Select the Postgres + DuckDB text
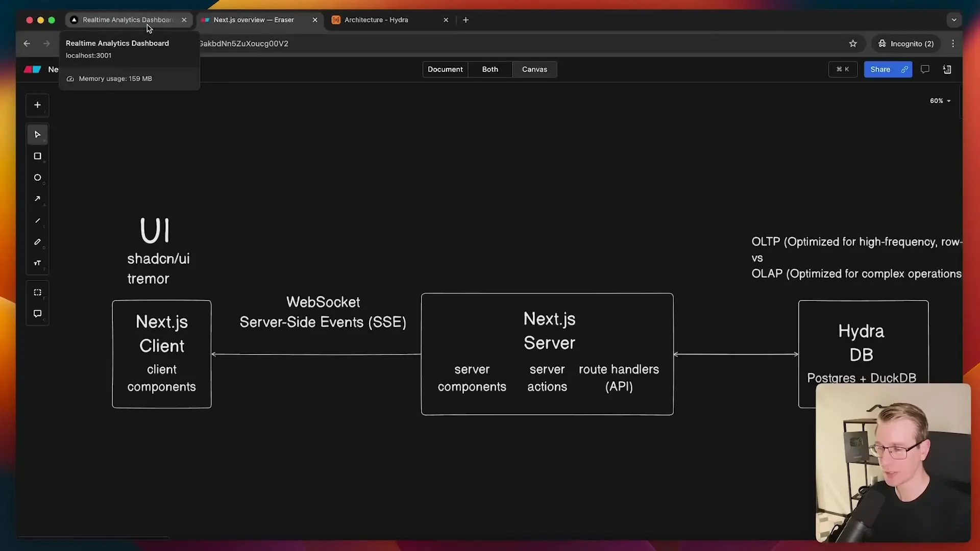This screenshot has height=551, width=980. pos(862,378)
